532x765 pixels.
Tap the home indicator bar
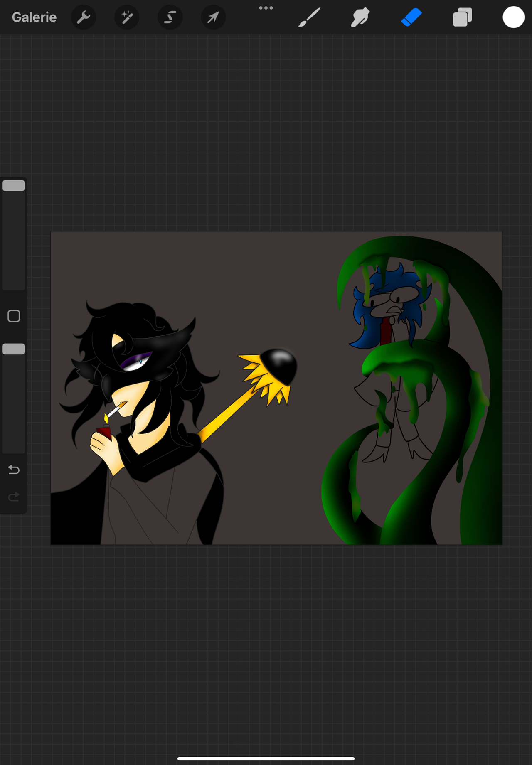tap(266, 758)
